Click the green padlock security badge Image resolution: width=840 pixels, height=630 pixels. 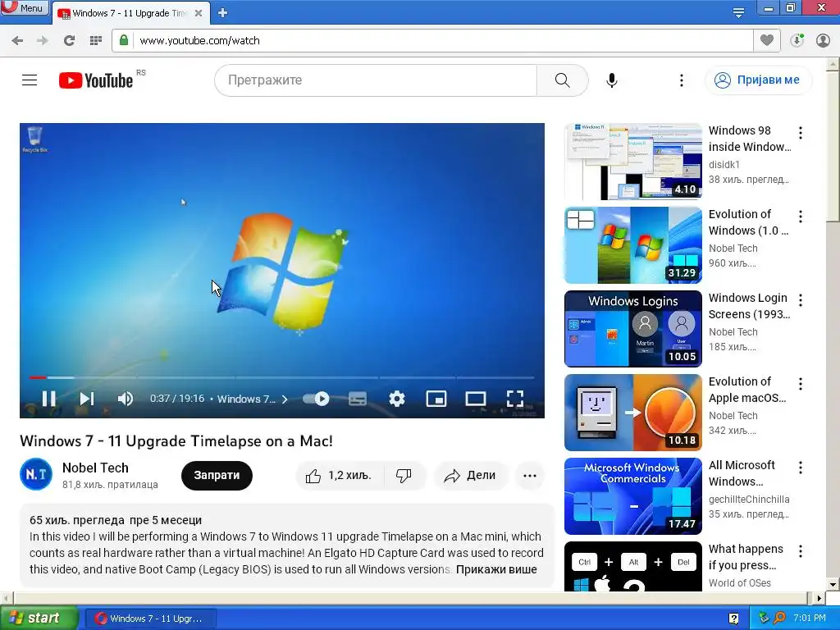(124, 41)
